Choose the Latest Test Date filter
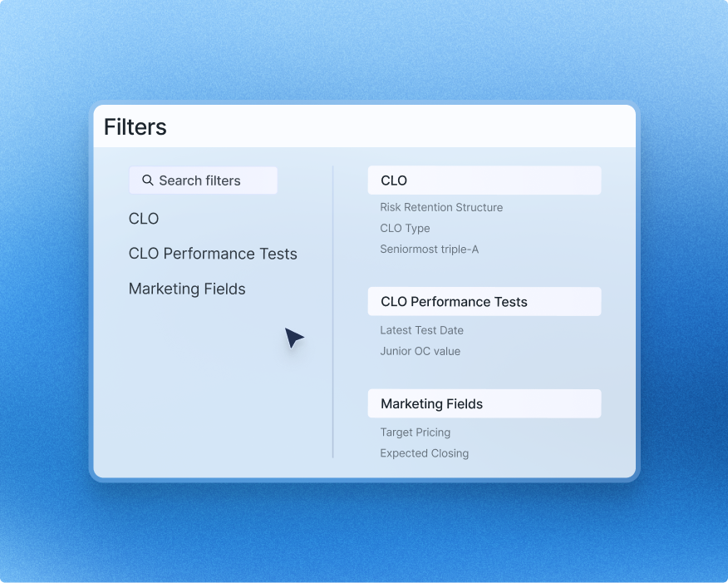Viewport: 728px width, 583px height. [x=421, y=330]
